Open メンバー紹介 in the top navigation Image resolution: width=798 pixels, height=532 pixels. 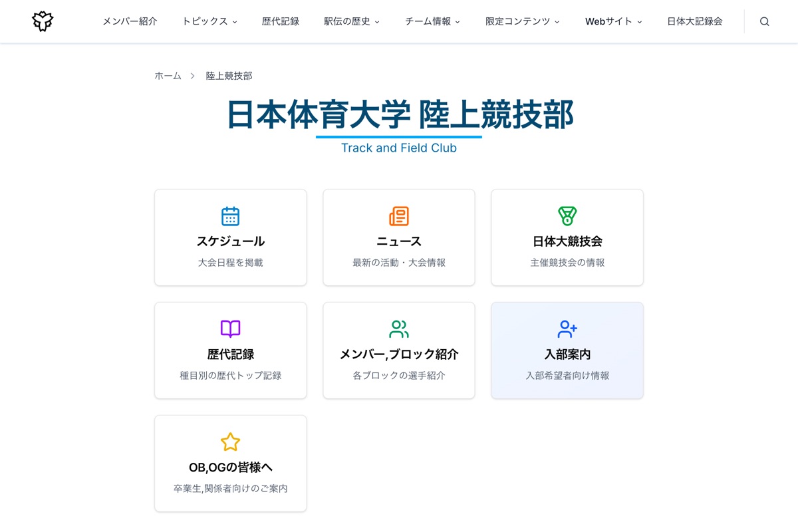point(130,21)
